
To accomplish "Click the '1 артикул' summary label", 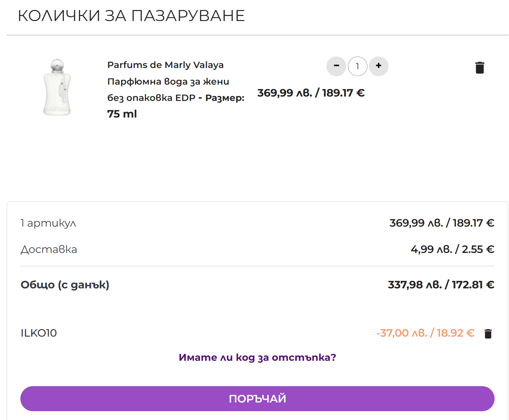I will (x=48, y=223).
